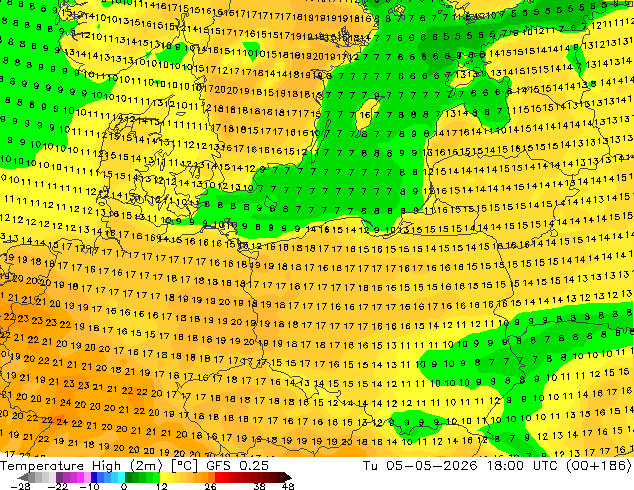Click the '48' value under the color scale
The height and width of the screenshot is (490, 634).
coord(288,486)
